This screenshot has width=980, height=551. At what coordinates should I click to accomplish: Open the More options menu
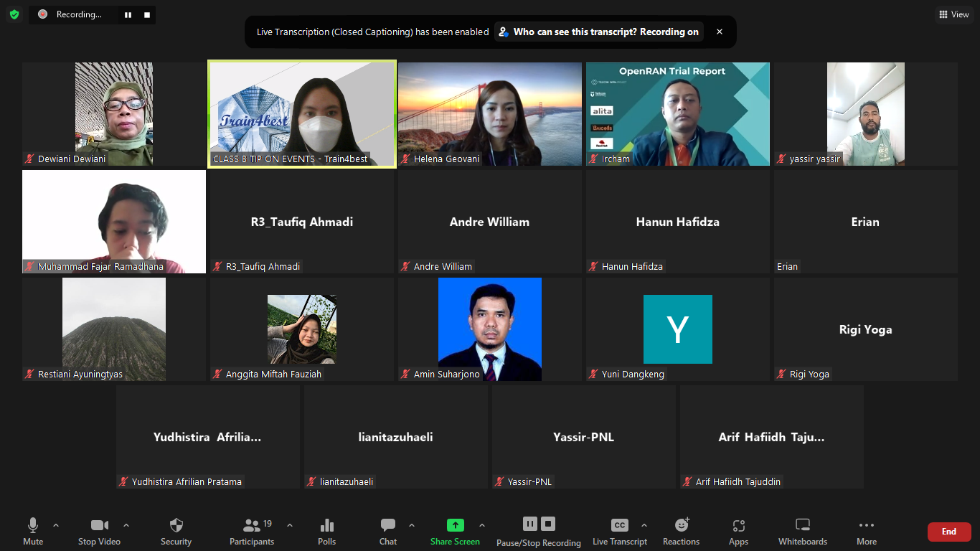[866, 532]
